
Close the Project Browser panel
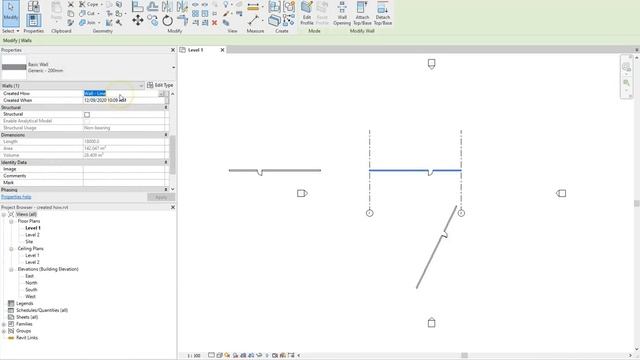tap(173, 207)
